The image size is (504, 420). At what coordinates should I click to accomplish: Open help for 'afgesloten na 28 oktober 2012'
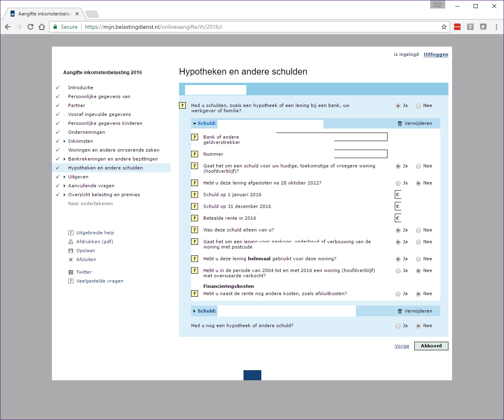[x=194, y=183]
